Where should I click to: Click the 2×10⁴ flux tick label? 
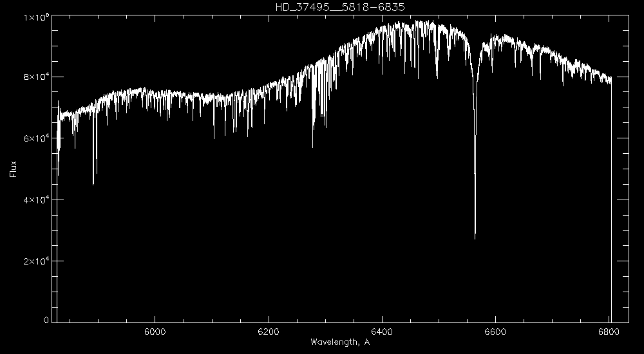point(37,261)
